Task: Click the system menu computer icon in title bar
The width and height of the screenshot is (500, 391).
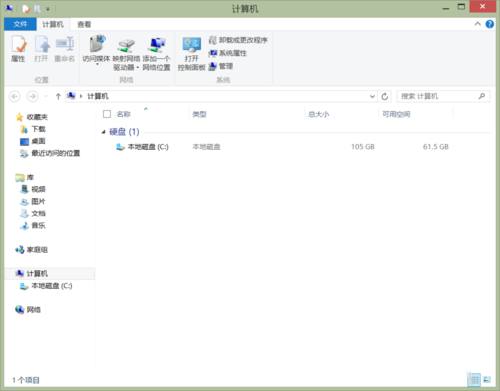Action: pyautogui.click(x=9, y=8)
